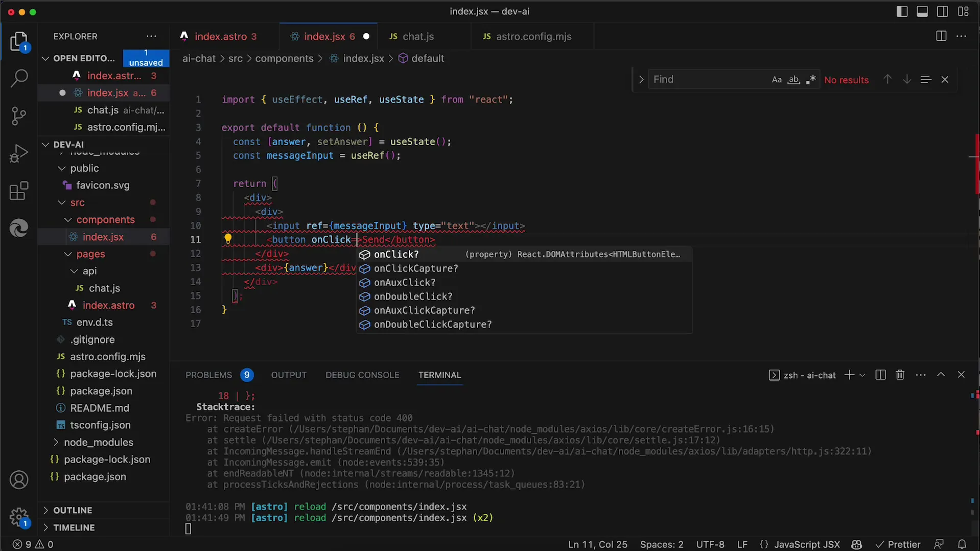Toggle Match Case in Find
The image size is (980, 551).
point(777,79)
